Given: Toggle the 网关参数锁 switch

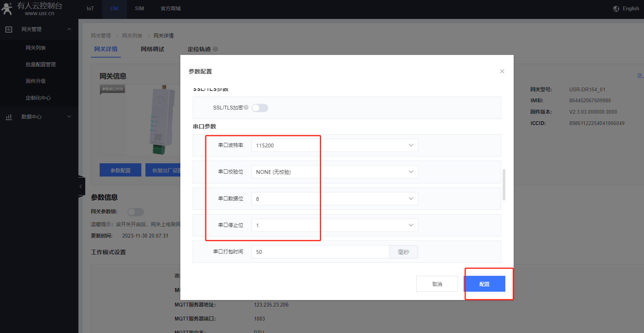Looking at the screenshot, I should point(135,212).
